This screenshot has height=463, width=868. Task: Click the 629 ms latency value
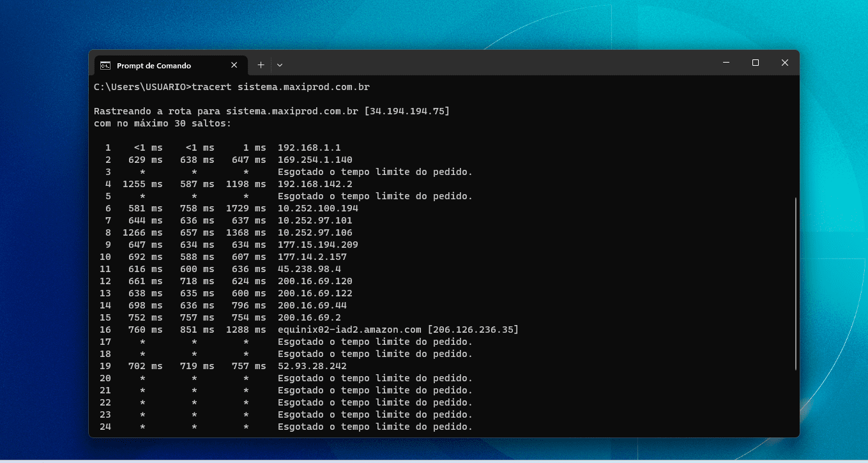tap(146, 160)
